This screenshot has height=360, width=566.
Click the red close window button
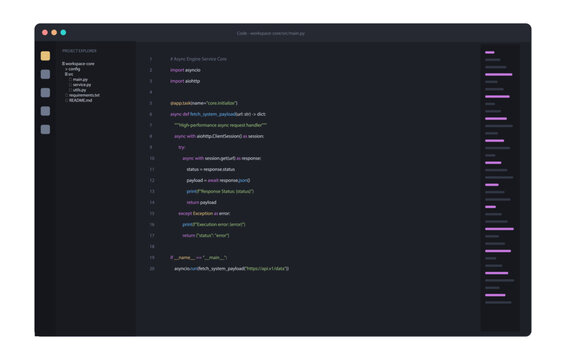(45, 32)
